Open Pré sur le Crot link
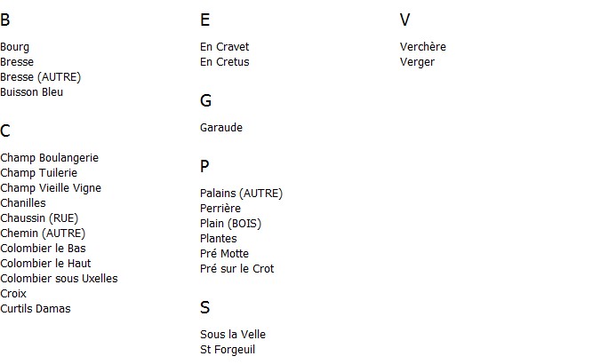The image size is (600, 364). point(236,269)
